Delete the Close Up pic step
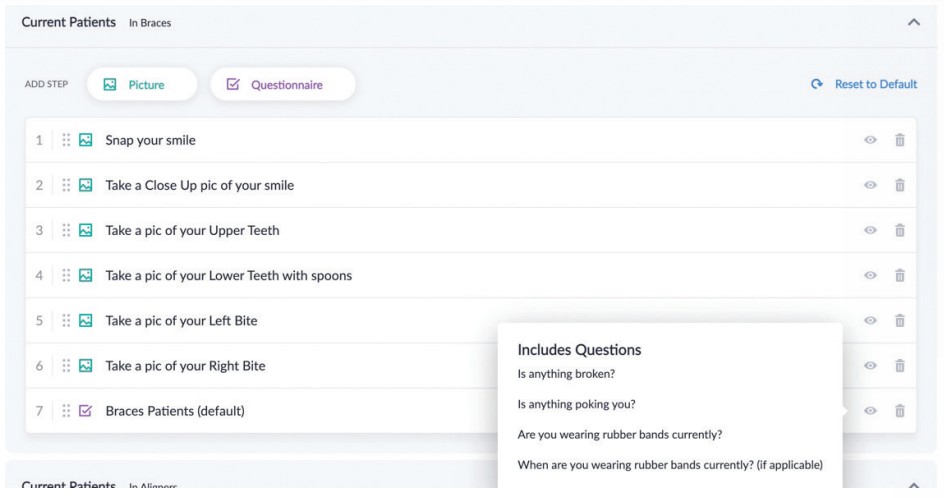Viewport: 944px width, 498px height. pos(899,185)
